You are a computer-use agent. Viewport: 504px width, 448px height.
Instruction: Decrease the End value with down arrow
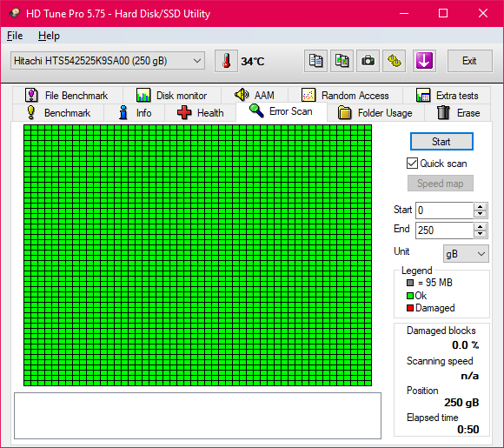click(480, 234)
